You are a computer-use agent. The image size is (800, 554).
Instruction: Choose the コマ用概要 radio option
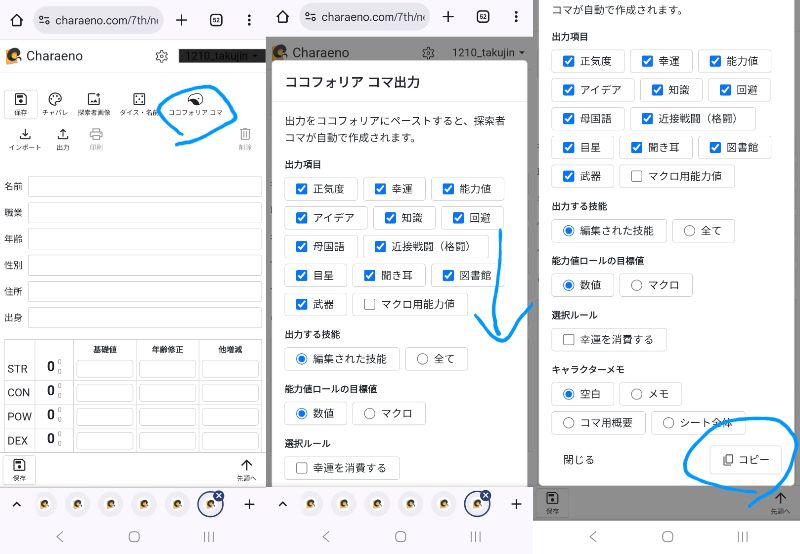(598, 423)
